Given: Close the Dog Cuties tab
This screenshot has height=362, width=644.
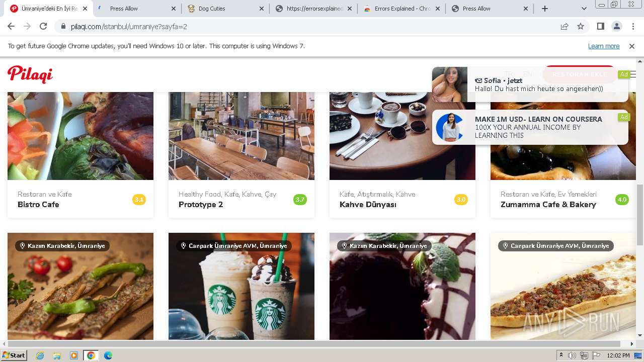Looking at the screenshot, I should (x=262, y=9).
